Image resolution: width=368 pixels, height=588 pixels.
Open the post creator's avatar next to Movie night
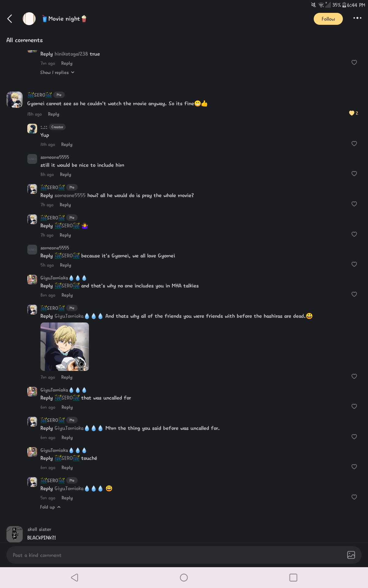pyautogui.click(x=29, y=19)
